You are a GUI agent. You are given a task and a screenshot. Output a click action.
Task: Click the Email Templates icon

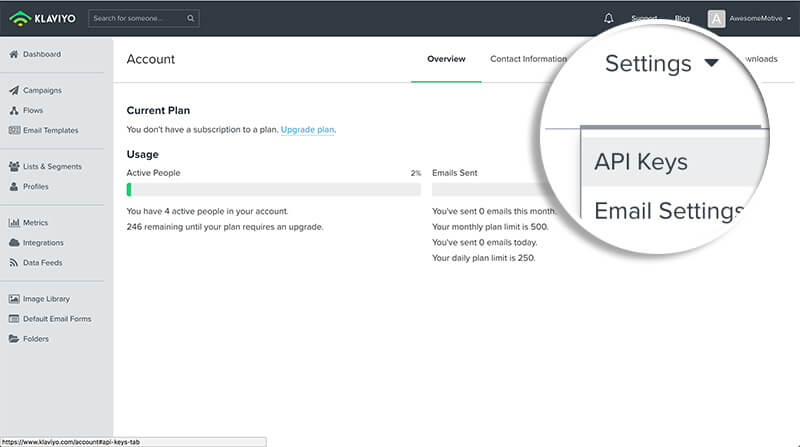(14, 130)
